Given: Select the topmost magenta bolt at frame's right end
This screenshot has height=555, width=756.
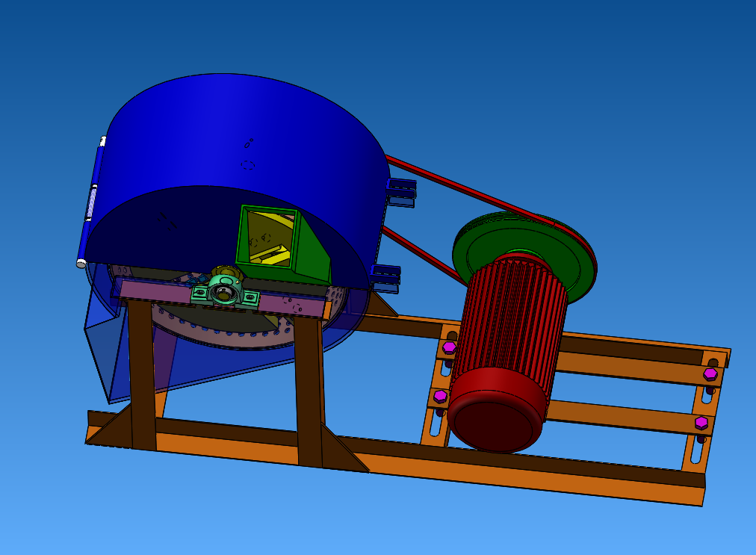Looking at the screenshot, I should coord(710,373).
